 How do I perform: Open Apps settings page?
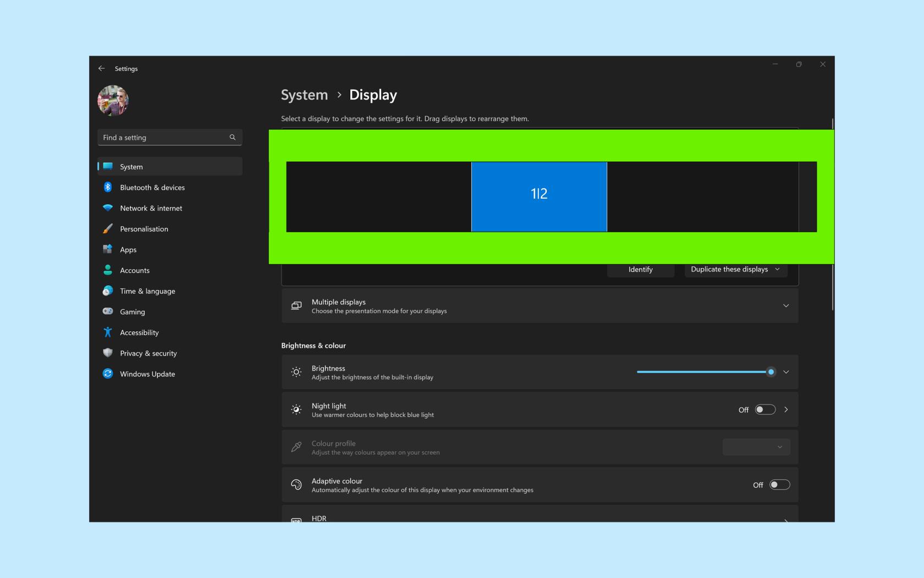(x=170, y=249)
